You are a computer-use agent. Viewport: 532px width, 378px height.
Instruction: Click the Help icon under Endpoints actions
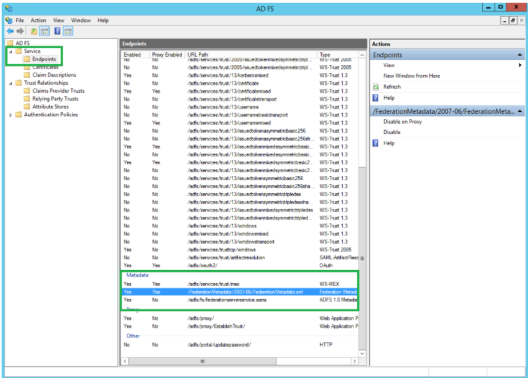pyautogui.click(x=376, y=98)
